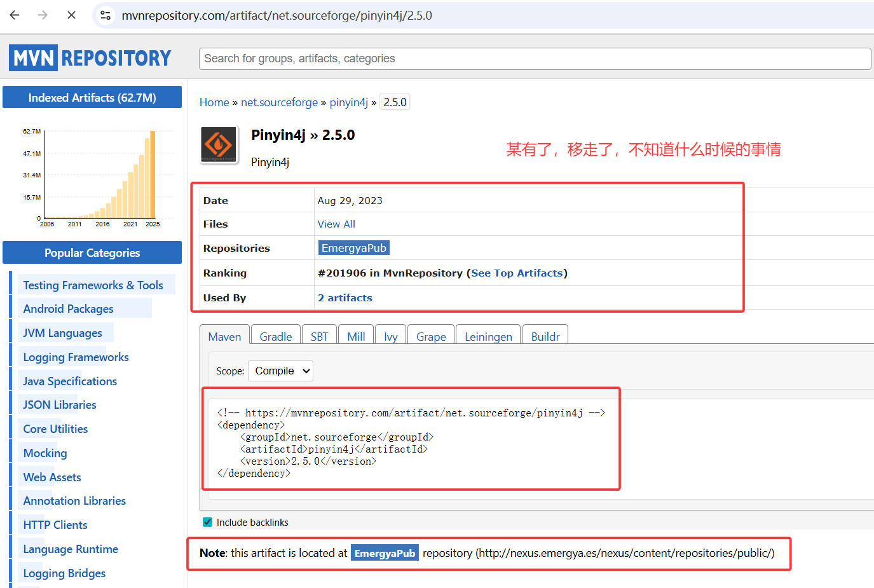Open the Scope Compile dropdown
Viewport: 874px width, 588px height.
[x=280, y=371]
